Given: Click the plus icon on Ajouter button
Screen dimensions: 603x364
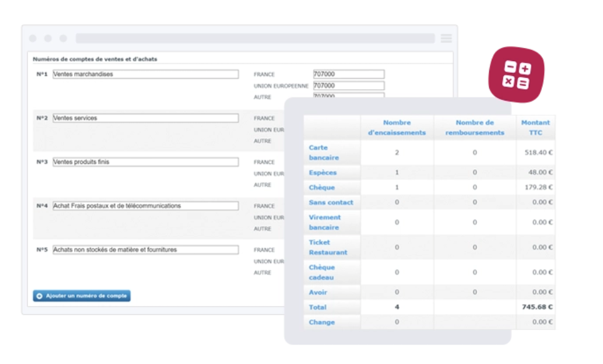Looking at the screenshot, I should pyautogui.click(x=39, y=296).
